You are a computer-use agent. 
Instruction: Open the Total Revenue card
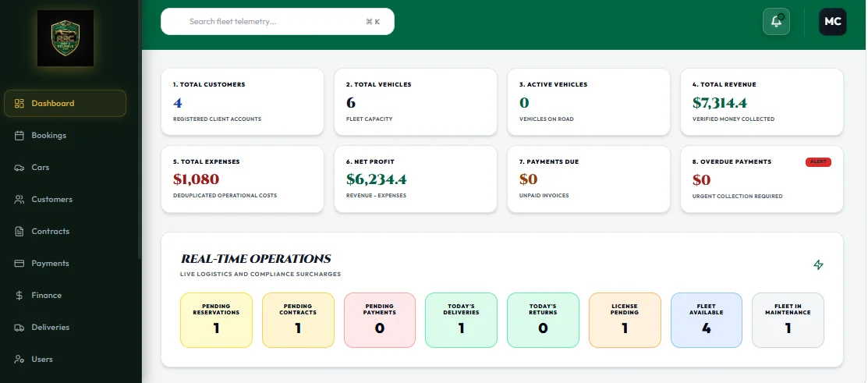tap(762, 102)
